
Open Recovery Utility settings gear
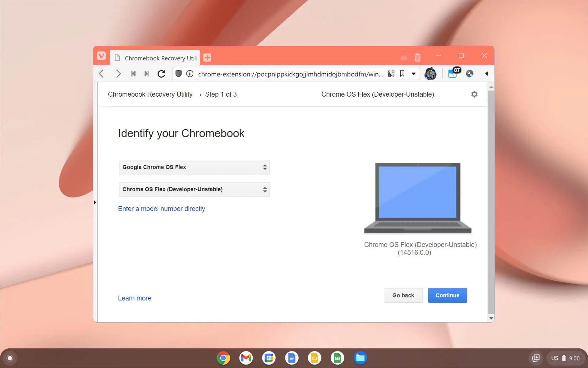pos(474,94)
